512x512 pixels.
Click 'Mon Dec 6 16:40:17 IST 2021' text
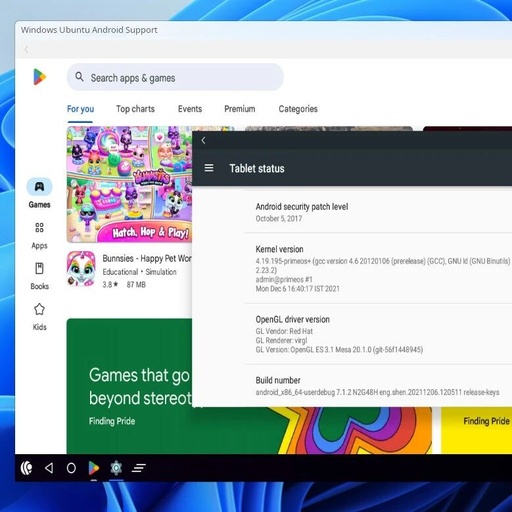(298, 289)
